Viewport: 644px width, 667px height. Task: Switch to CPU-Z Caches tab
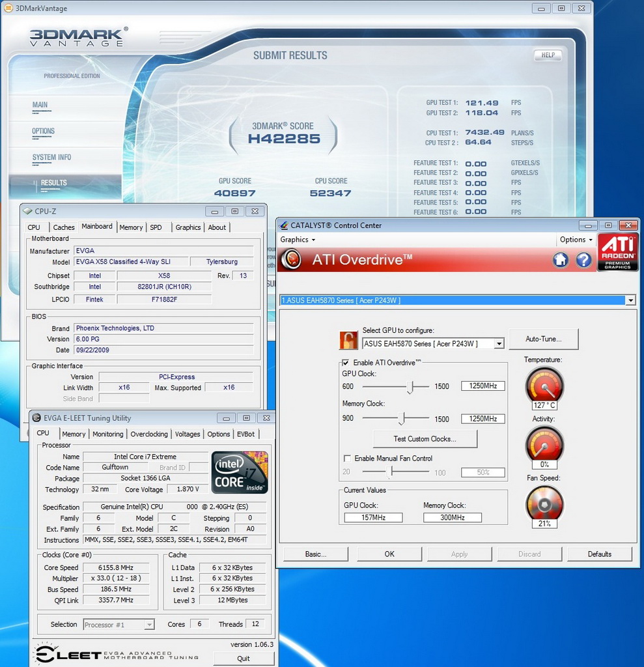point(64,227)
